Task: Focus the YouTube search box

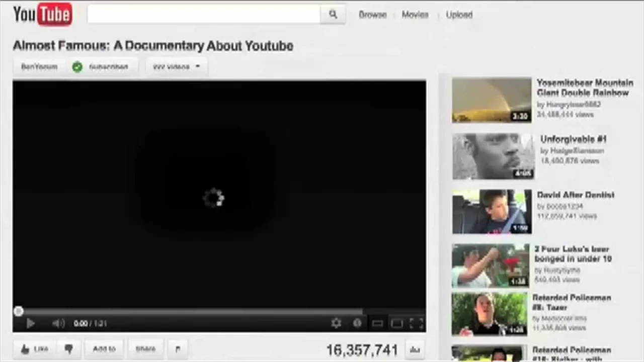Action: pyautogui.click(x=204, y=15)
